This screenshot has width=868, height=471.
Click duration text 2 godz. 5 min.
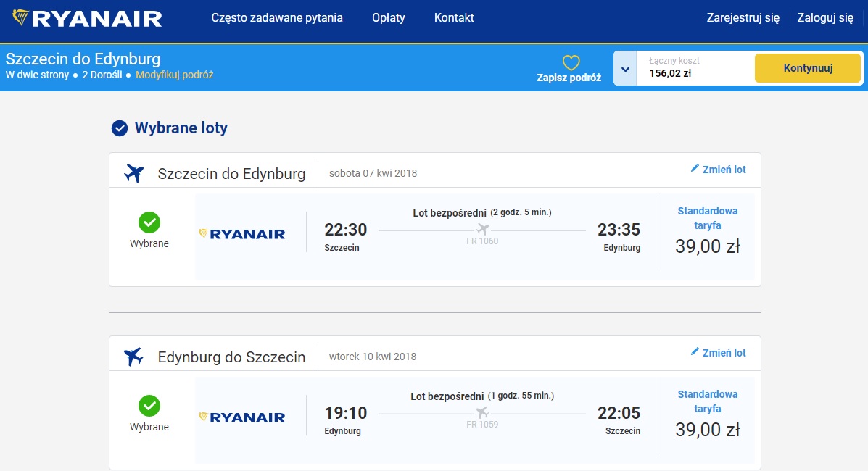coord(521,212)
